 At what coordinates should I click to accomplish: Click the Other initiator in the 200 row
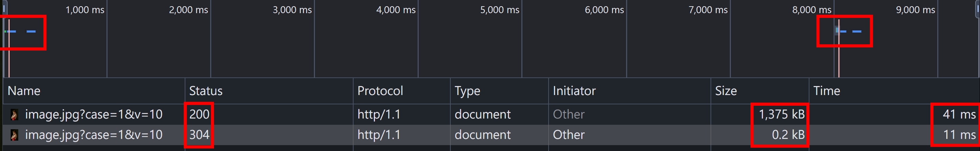[x=569, y=114]
